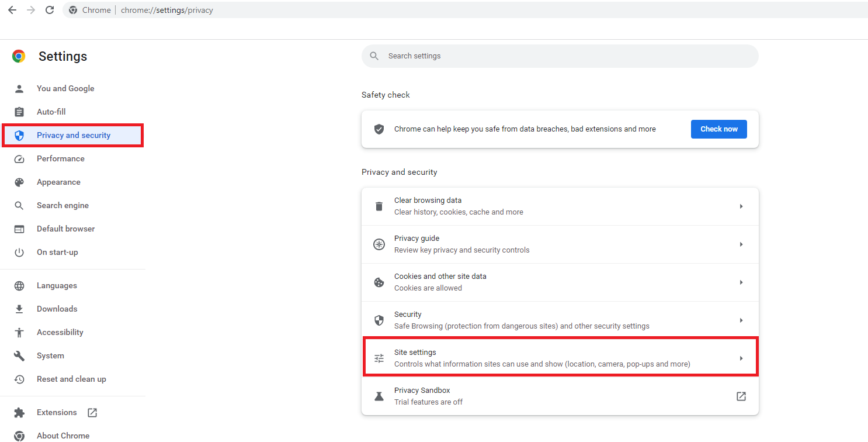
Task: Expand Clear browsing data with arrow
Action: pos(741,206)
